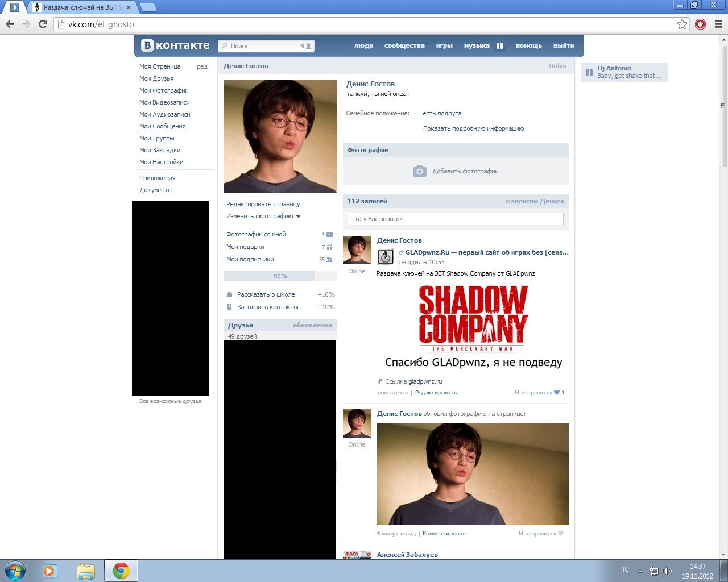Screen dimensions: 728x582
Task: Click the VKontakte logo
Action: 176,45
